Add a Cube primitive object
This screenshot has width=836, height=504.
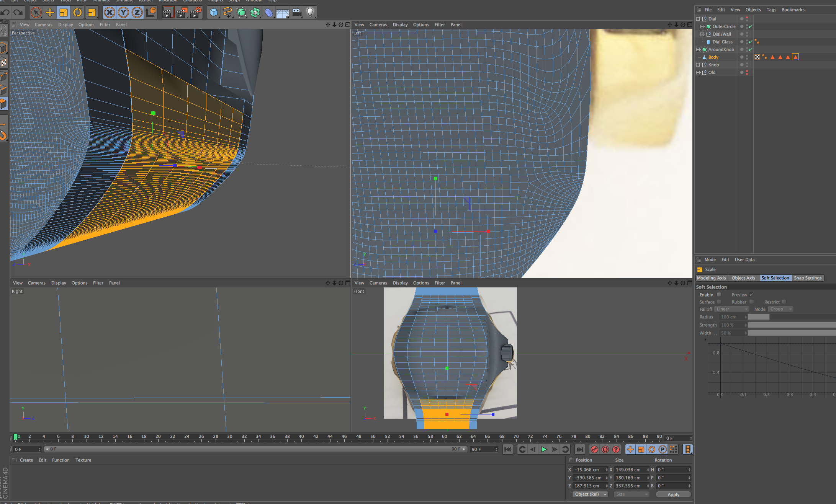[x=214, y=13]
